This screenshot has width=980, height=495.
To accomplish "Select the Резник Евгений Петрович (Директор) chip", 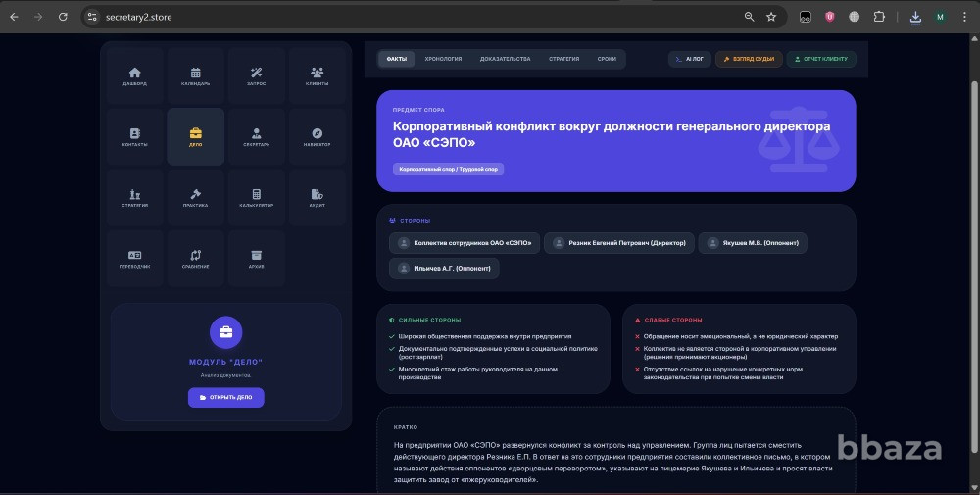I will [618, 243].
